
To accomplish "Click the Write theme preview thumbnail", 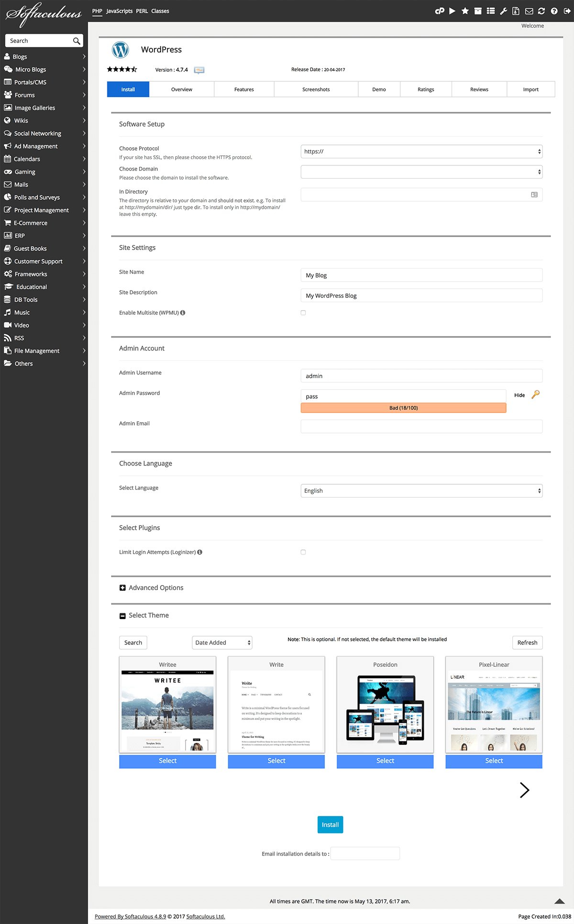I will click(x=276, y=711).
